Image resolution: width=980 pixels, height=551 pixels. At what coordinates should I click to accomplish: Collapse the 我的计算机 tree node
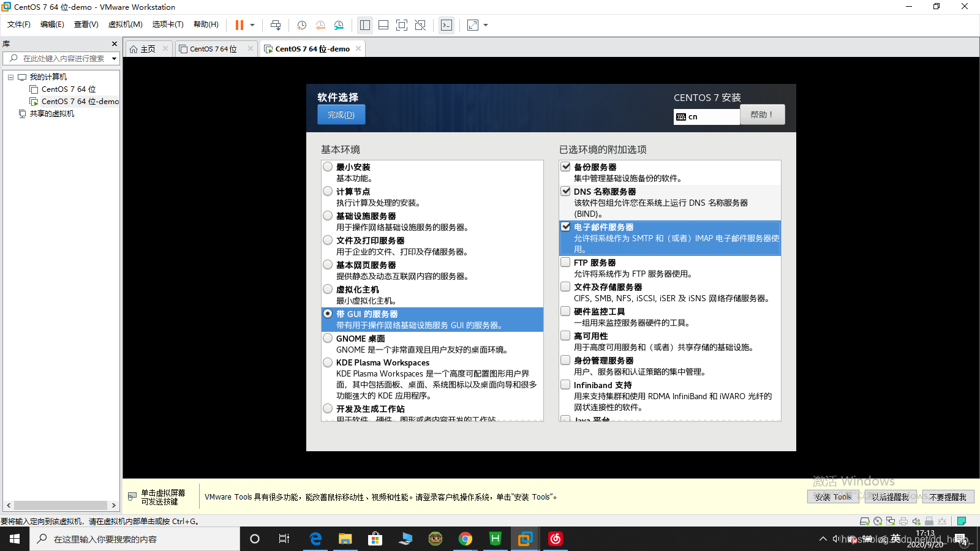pos(10,77)
